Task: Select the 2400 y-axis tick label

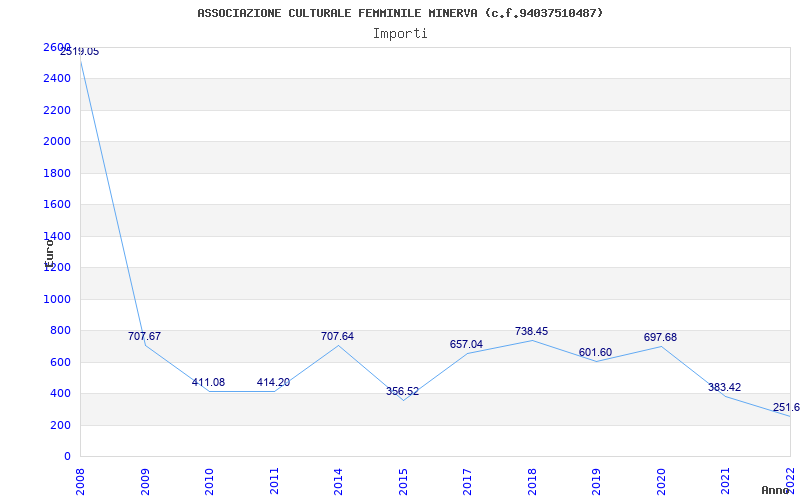Action: (x=57, y=78)
